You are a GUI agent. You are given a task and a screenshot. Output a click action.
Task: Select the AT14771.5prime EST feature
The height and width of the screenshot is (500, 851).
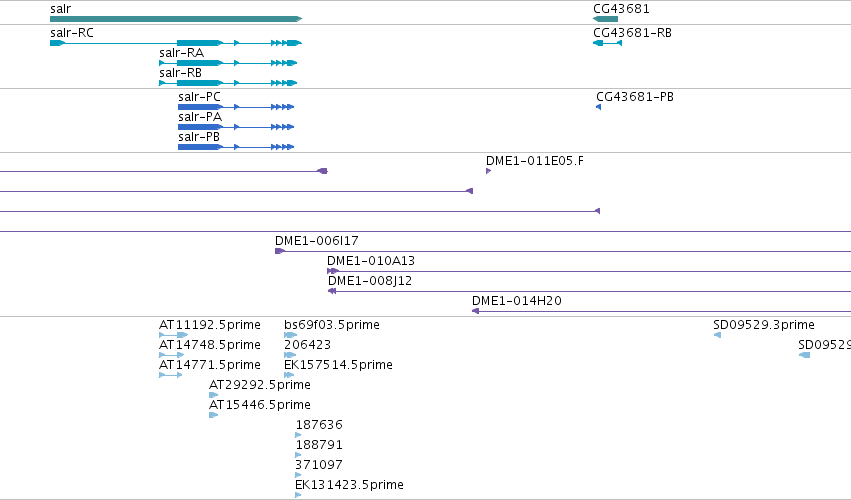click(x=170, y=375)
